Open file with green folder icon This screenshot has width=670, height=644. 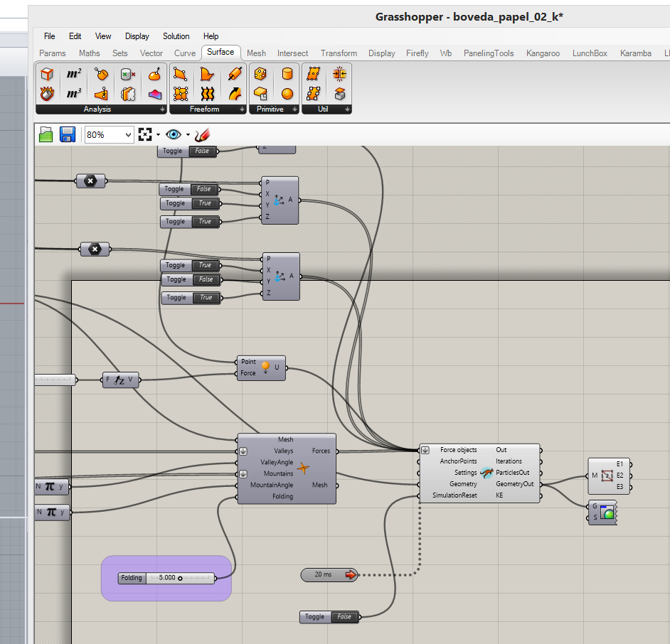coord(46,134)
